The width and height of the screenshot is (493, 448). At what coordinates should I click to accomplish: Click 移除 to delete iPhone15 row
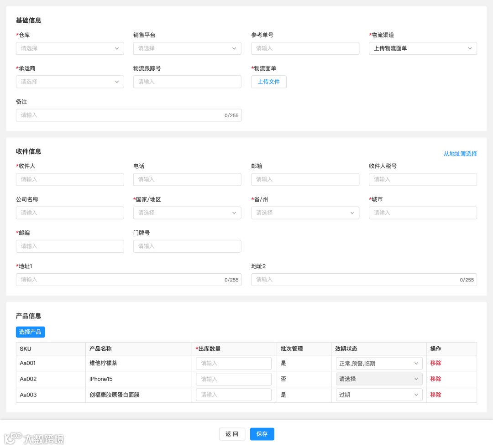[x=435, y=379]
